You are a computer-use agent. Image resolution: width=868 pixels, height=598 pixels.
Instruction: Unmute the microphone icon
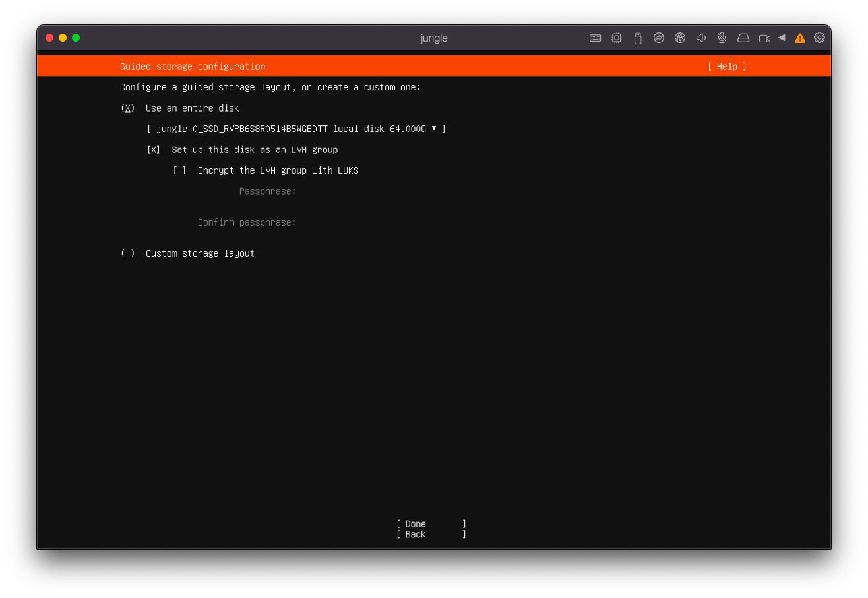(x=722, y=38)
